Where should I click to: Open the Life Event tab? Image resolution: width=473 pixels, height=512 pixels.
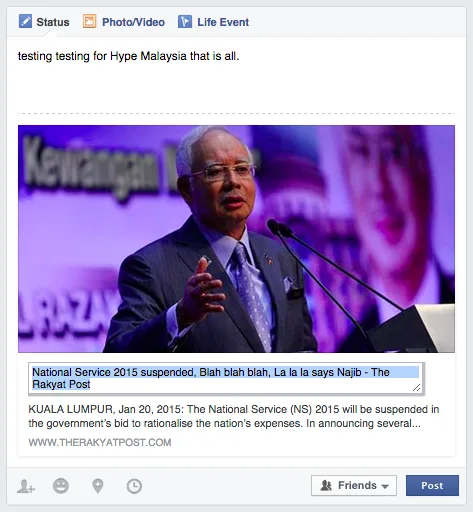(213, 22)
